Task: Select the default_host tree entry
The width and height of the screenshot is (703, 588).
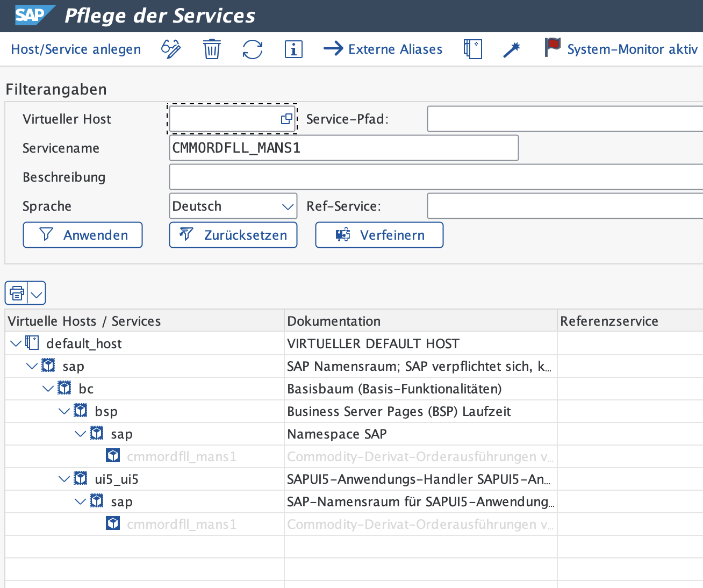Action: point(84,343)
